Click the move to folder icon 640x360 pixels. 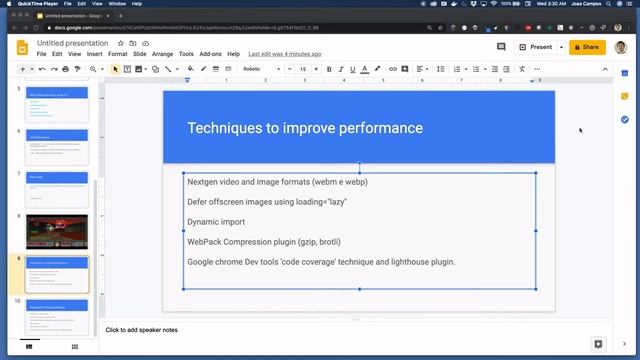click(x=133, y=43)
